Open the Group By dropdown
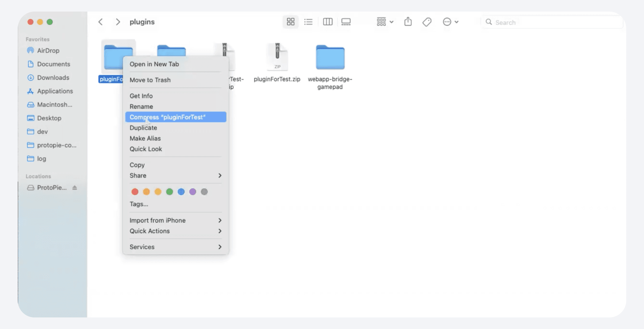Viewport: 644px width, 329px height. 385,22
